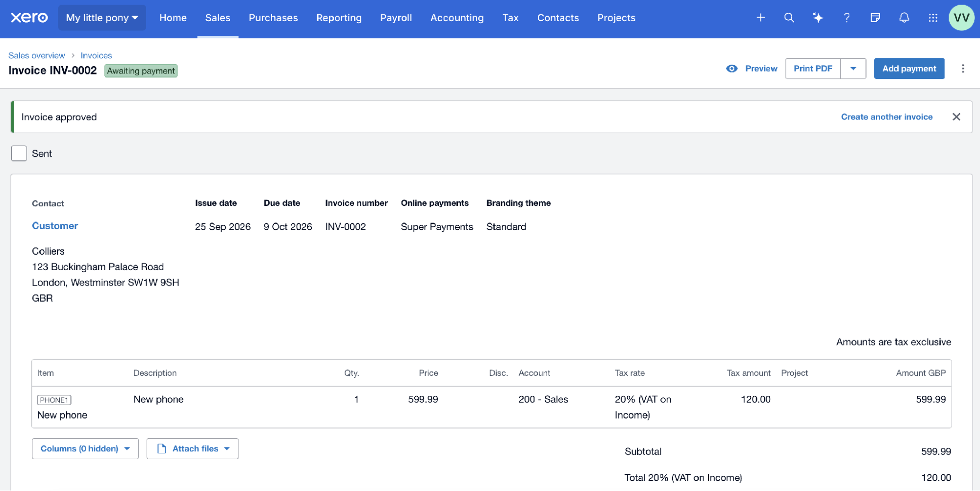Click the PHONE1 item code tag
This screenshot has height=491, width=980.
tap(54, 400)
